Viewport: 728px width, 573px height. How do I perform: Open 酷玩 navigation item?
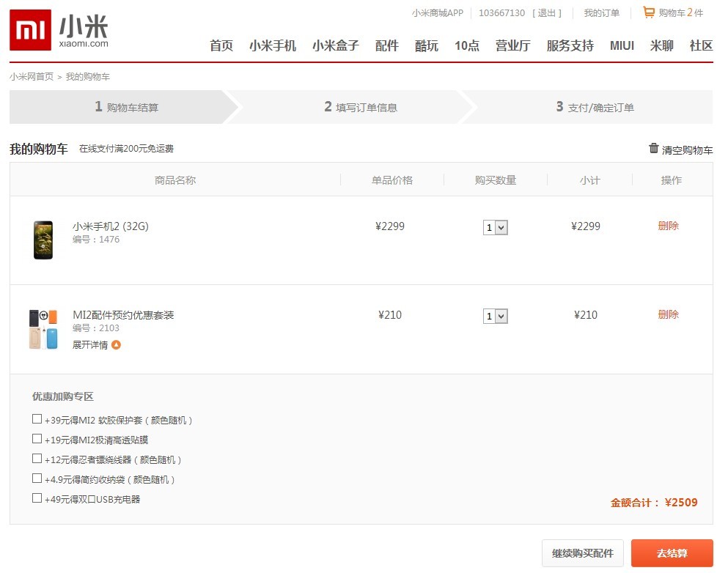pos(427,45)
